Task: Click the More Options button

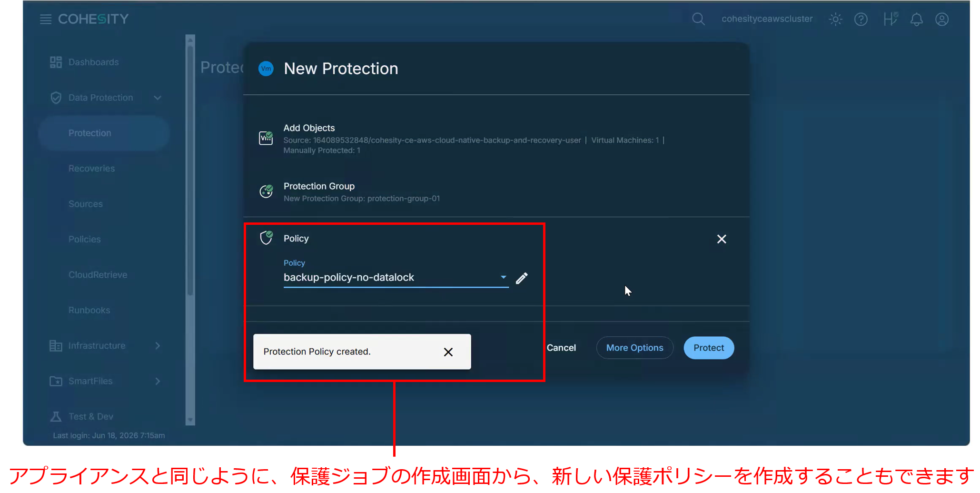Action: coord(634,348)
